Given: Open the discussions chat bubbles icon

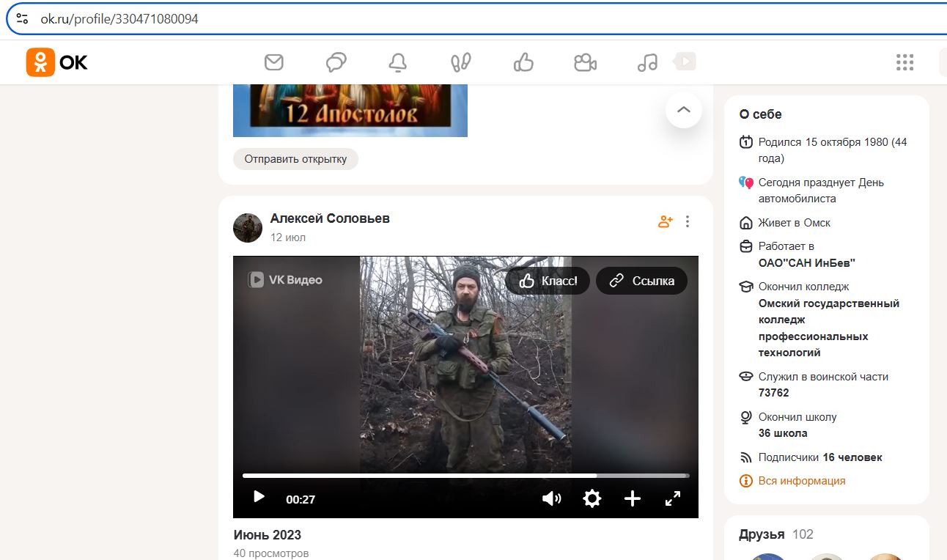Looking at the screenshot, I should 336,62.
